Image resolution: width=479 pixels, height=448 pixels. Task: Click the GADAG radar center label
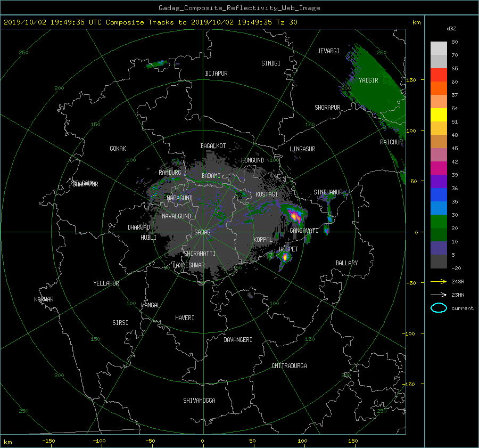point(203,232)
